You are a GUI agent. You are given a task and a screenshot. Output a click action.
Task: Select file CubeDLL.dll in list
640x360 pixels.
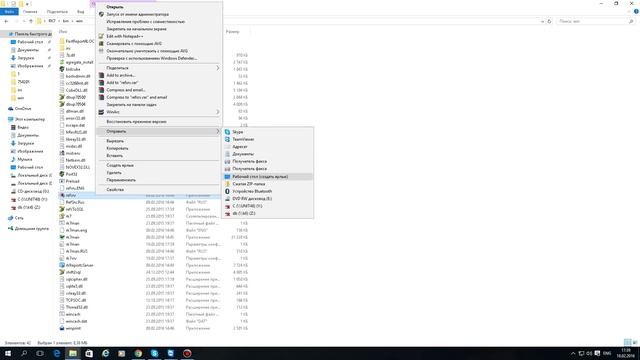[x=76, y=90]
